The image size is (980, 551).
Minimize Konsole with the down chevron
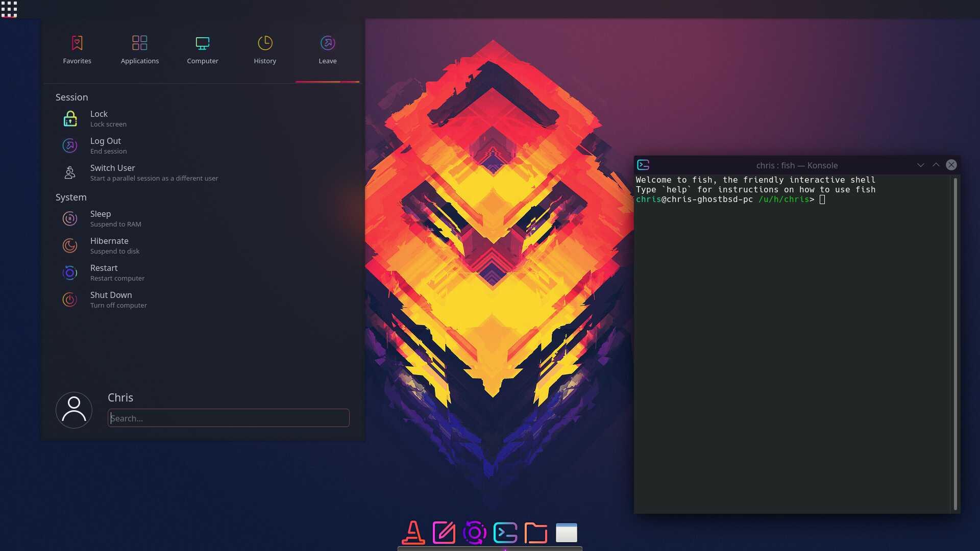tap(921, 165)
